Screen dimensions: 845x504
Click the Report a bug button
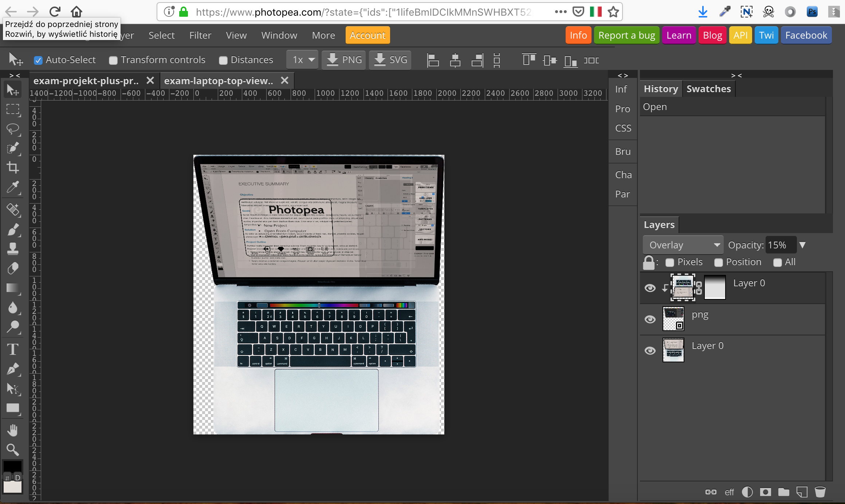(x=626, y=35)
